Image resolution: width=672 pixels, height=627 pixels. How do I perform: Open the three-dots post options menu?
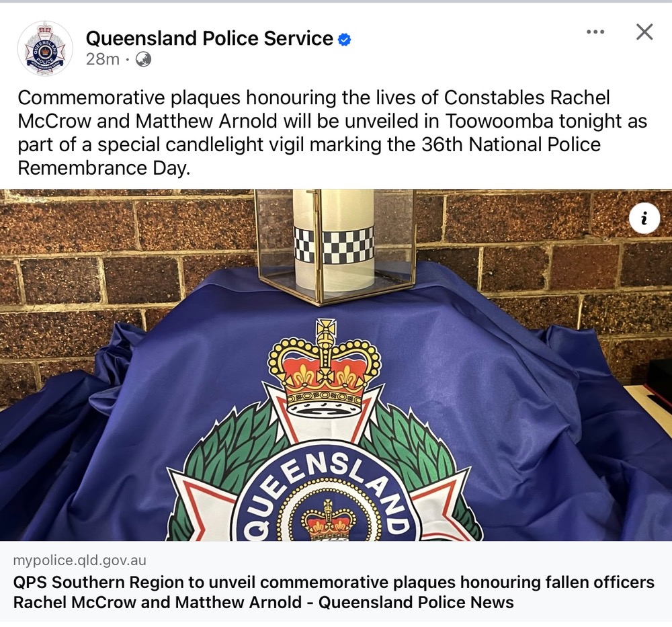[x=595, y=32]
